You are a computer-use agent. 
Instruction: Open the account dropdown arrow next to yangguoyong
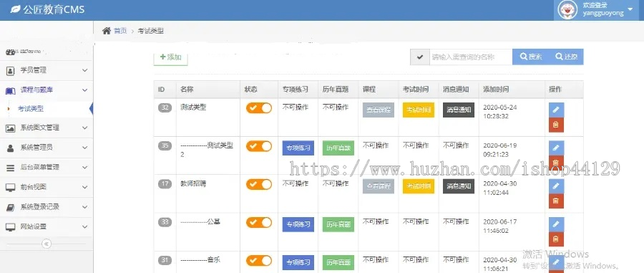pos(630,9)
